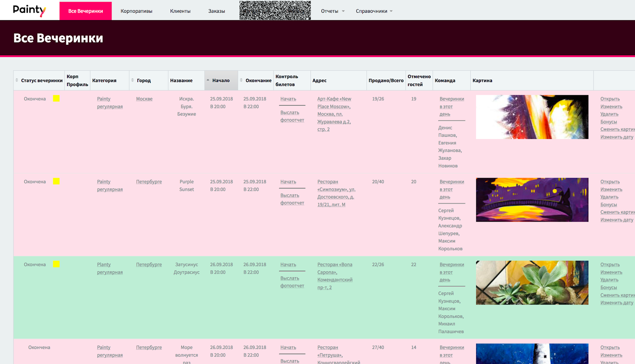Click Начать for the Purple Sunset party

click(288, 182)
